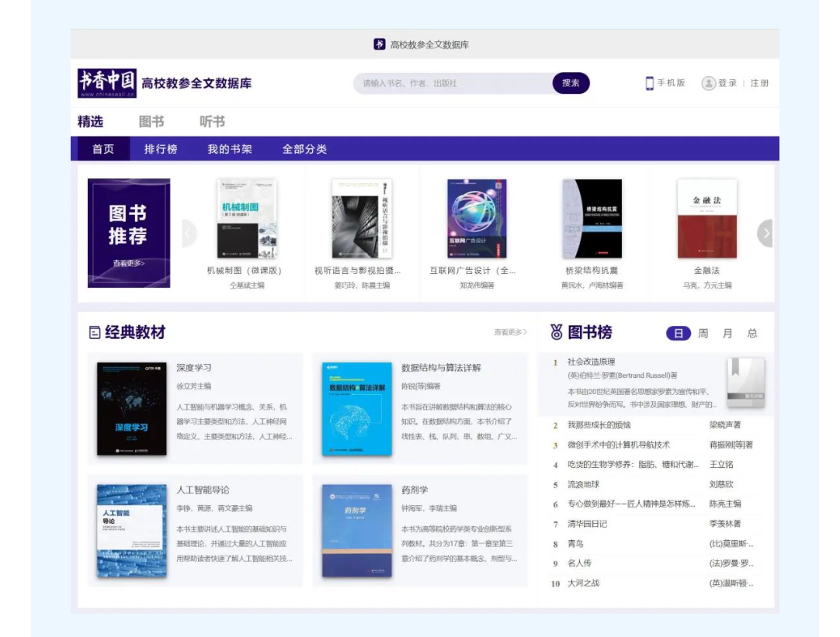Select the 日 ranking period toggle
This screenshot has width=840, height=637.
678,334
